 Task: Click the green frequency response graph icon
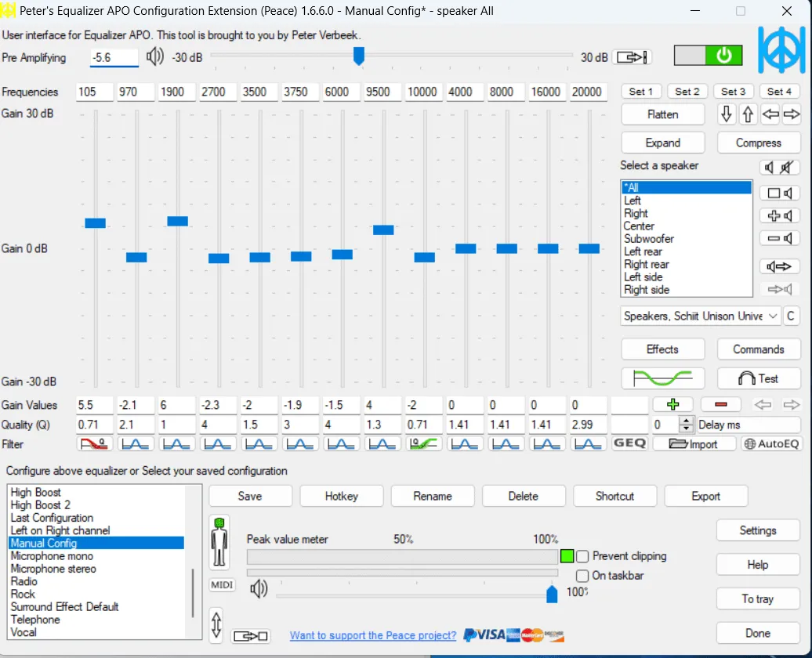pos(662,378)
